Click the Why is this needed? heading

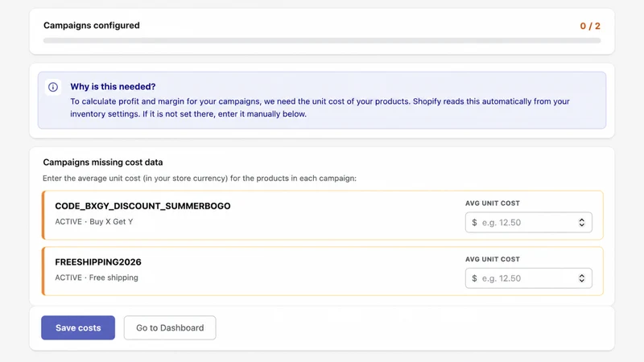113,87
